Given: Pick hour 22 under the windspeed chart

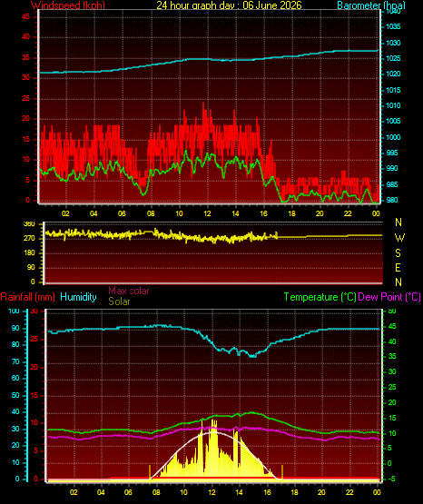Looking at the screenshot, I should coord(348,213).
